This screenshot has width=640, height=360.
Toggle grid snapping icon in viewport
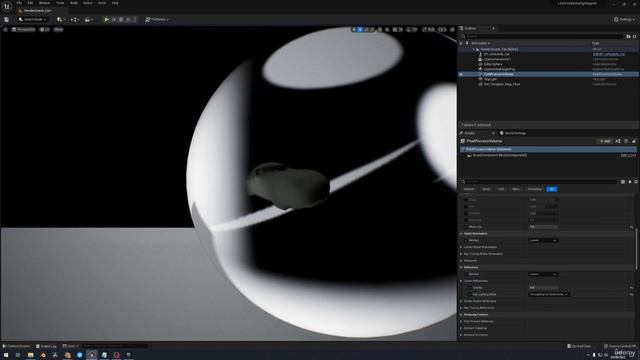(395, 29)
